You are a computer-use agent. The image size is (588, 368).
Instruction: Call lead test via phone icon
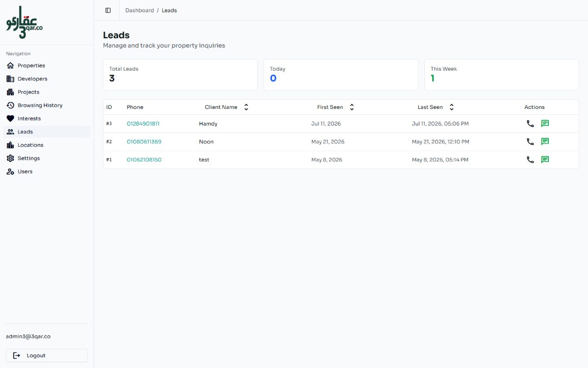530,159
